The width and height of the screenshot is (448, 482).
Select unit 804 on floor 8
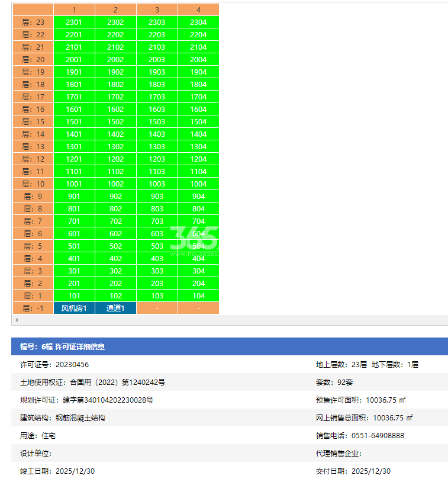[198, 209]
